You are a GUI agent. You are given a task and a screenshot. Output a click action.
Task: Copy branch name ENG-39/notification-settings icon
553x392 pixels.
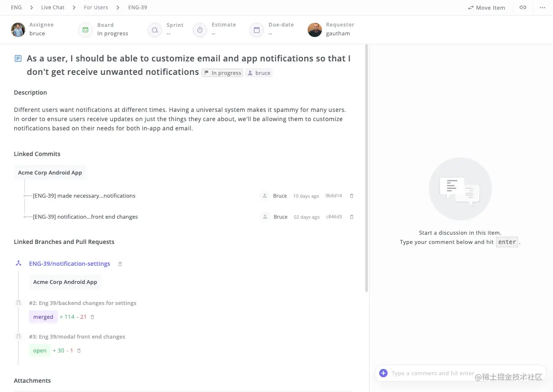click(120, 264)
